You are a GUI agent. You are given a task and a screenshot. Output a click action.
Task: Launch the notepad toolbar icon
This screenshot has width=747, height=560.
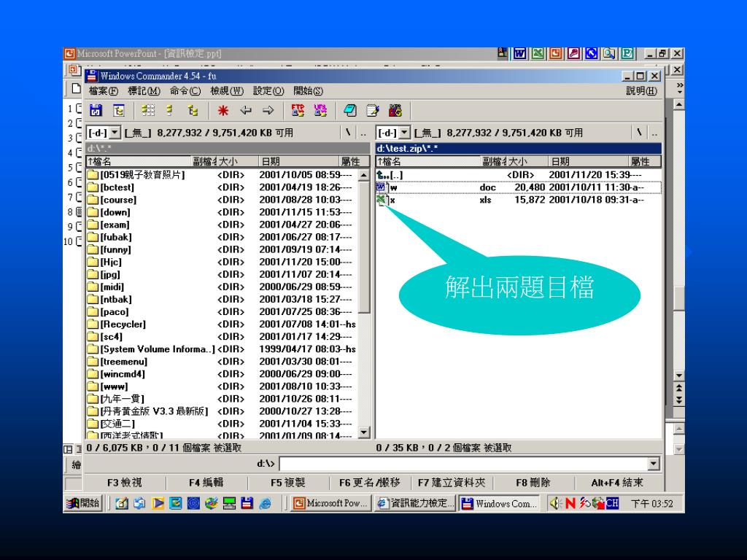tap(350, 111)
